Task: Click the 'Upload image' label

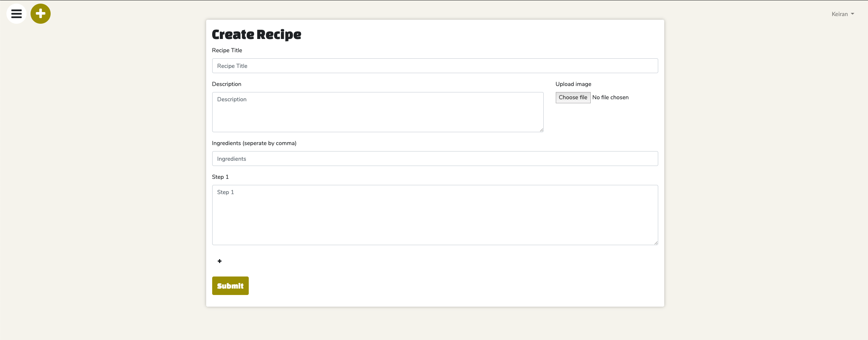Action: (573, 84)
